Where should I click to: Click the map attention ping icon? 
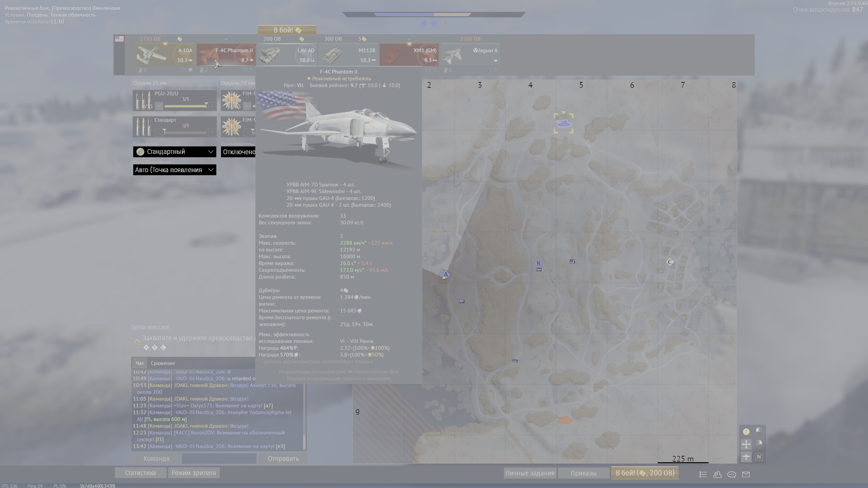746,431
